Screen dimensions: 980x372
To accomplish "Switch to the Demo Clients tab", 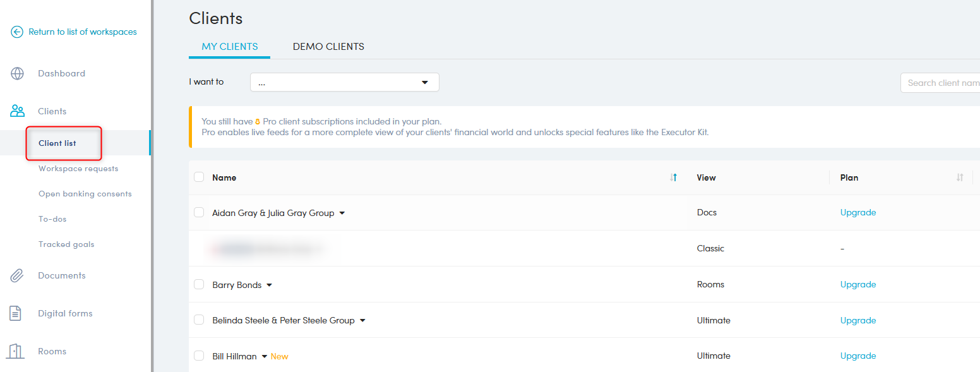I will pos(328,47).
